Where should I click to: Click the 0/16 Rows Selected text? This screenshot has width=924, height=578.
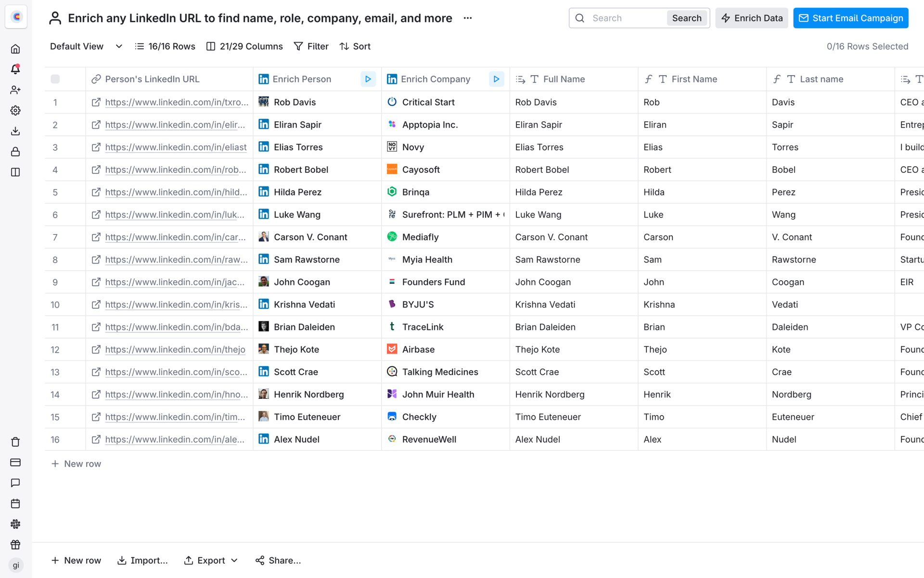867,46
